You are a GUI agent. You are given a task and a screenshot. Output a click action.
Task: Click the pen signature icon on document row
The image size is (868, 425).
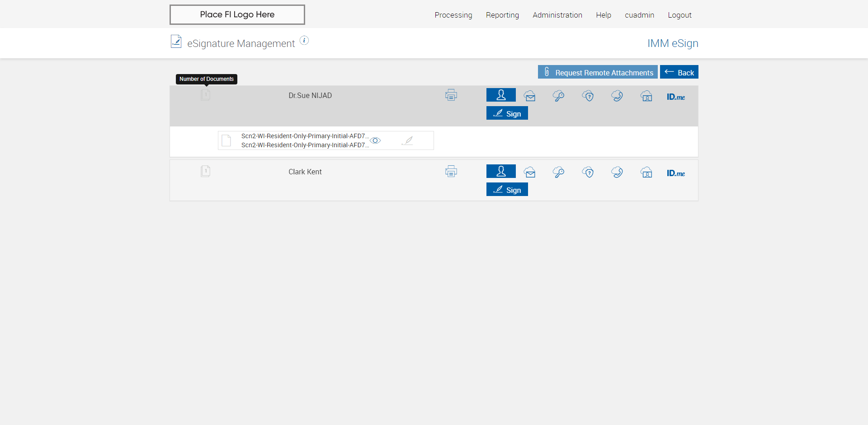pyautogui.click(x=407, y=140)
